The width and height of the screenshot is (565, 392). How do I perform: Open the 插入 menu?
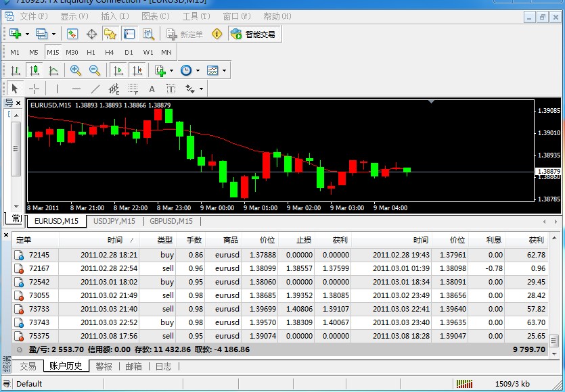click(x=115, y=16)
